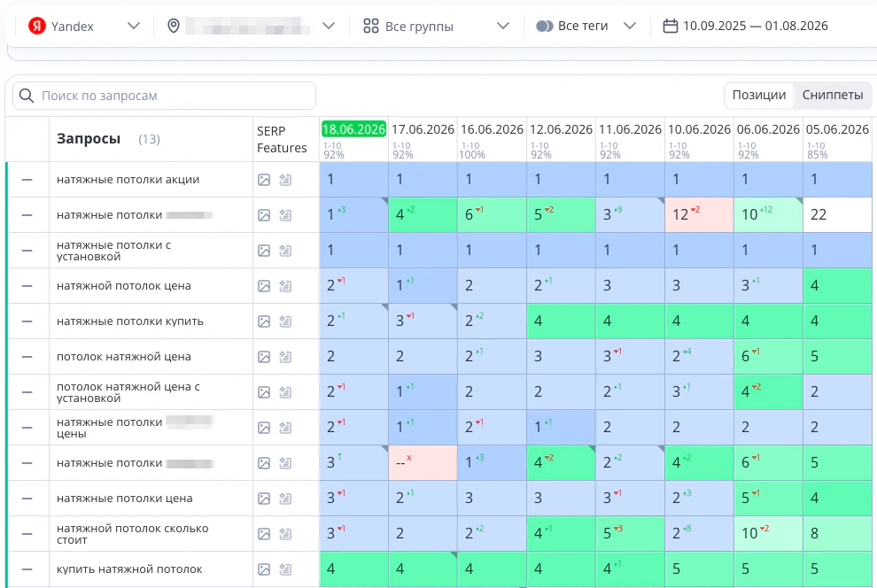Click image icon in натяжные потолки с установкой row
The image size is (877, 588).
click(264, 251)
